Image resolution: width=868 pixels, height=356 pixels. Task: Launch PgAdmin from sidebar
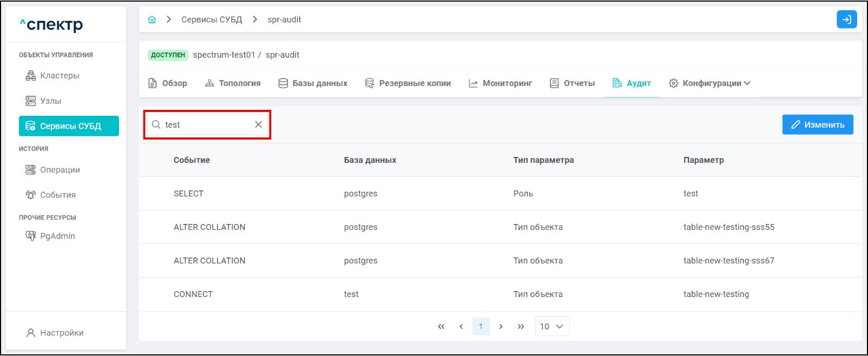click(57, 236)
